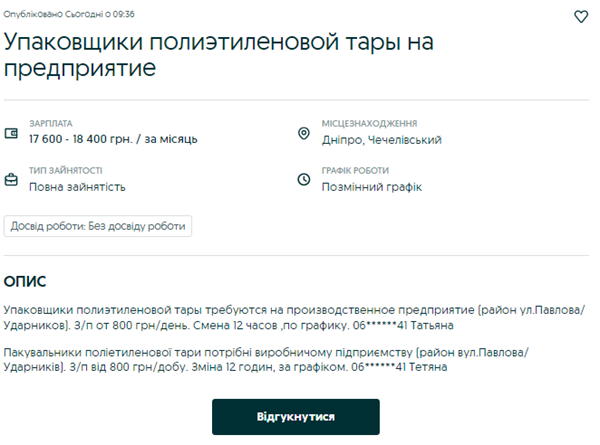Click the ЗАРПЛАТА label
Image resolution: width=600 pixels, height=445 pixels.
pos(51,123)
